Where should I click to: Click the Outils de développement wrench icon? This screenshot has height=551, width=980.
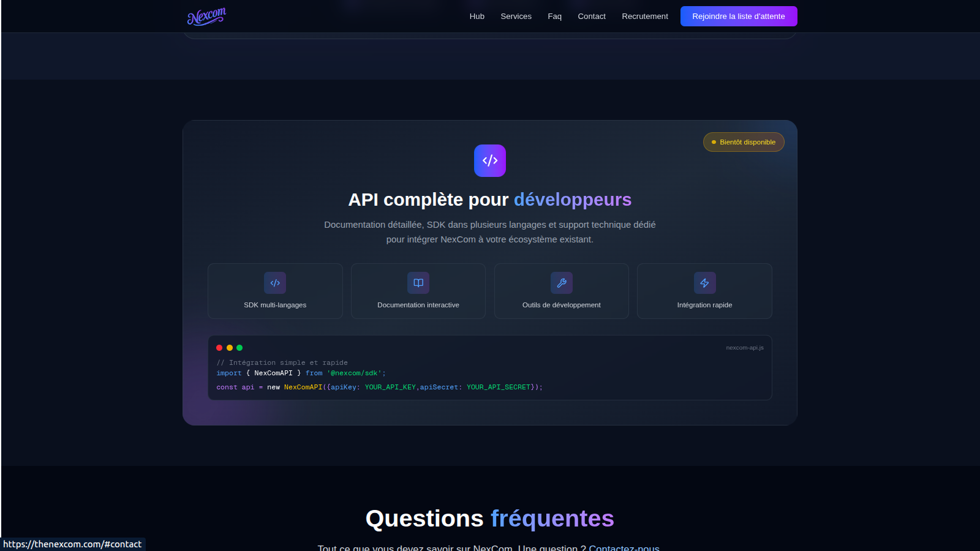click(x=562, y=283)
